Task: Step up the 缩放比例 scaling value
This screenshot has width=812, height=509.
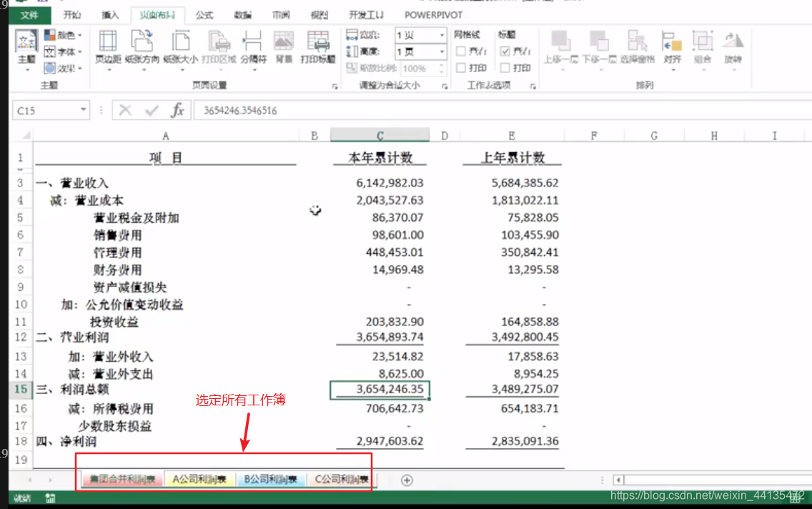Action: click(x=442, y=66)
